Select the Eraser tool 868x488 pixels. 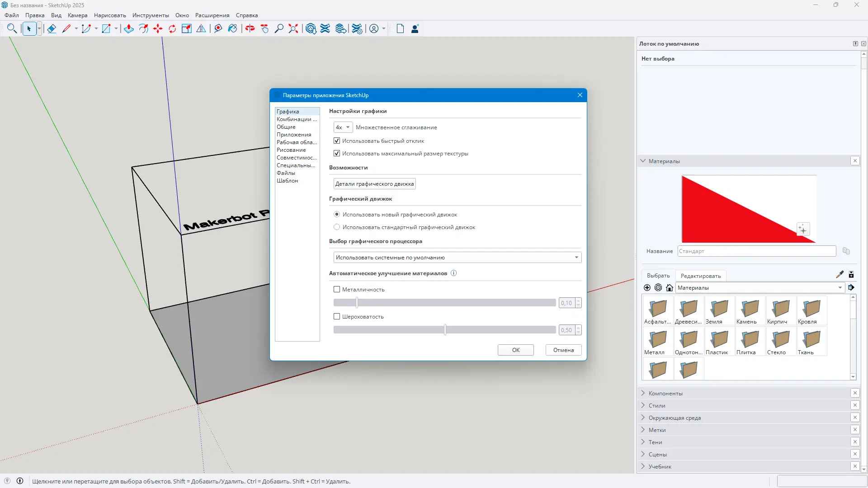pos(52,29)
